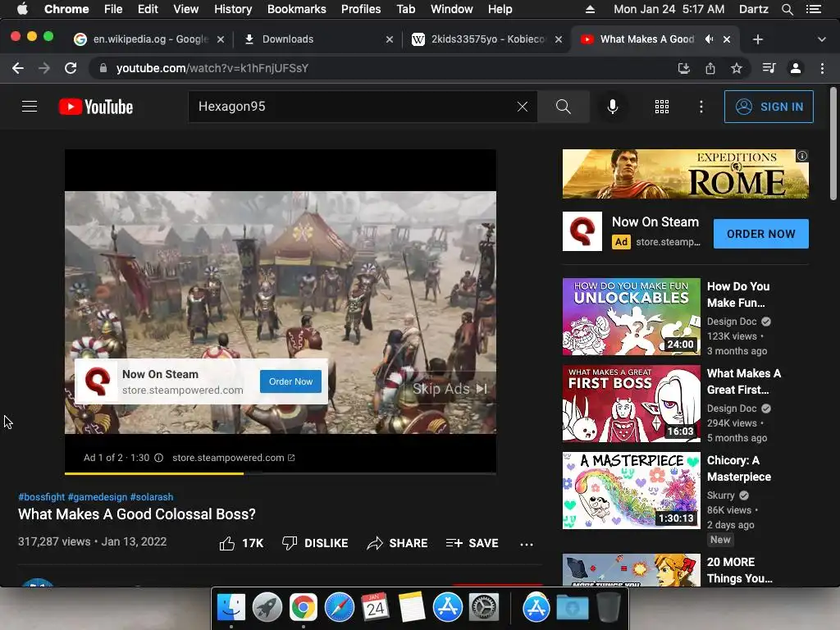Screen dimensions: 840x630
Task: Open more actions ellipsis below video
Action: (x=527, y=545)
